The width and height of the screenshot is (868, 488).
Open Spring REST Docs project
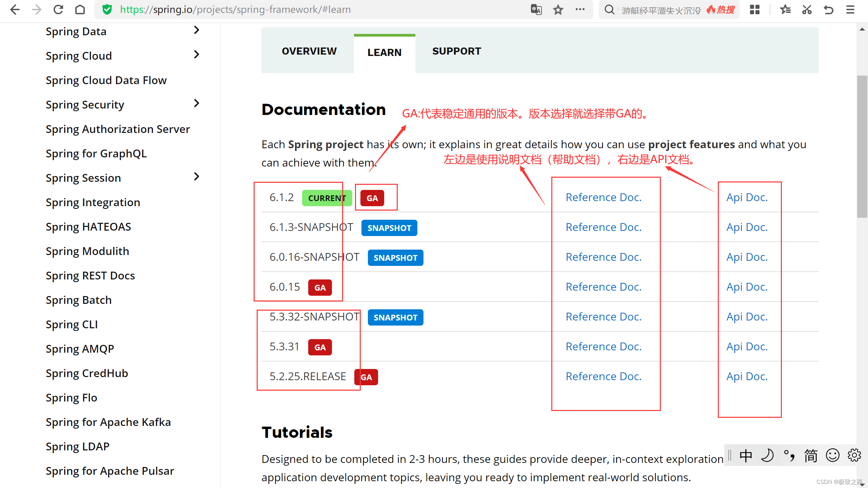tap(90, 276)
